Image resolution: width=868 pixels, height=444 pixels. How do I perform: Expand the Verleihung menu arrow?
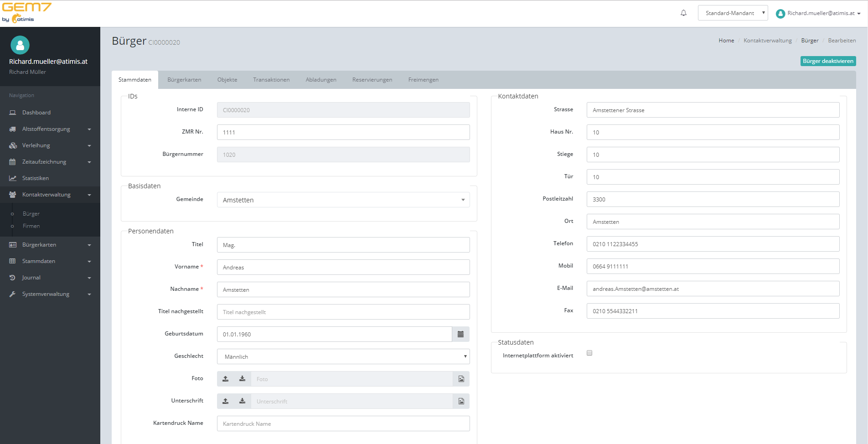(89, 146)
